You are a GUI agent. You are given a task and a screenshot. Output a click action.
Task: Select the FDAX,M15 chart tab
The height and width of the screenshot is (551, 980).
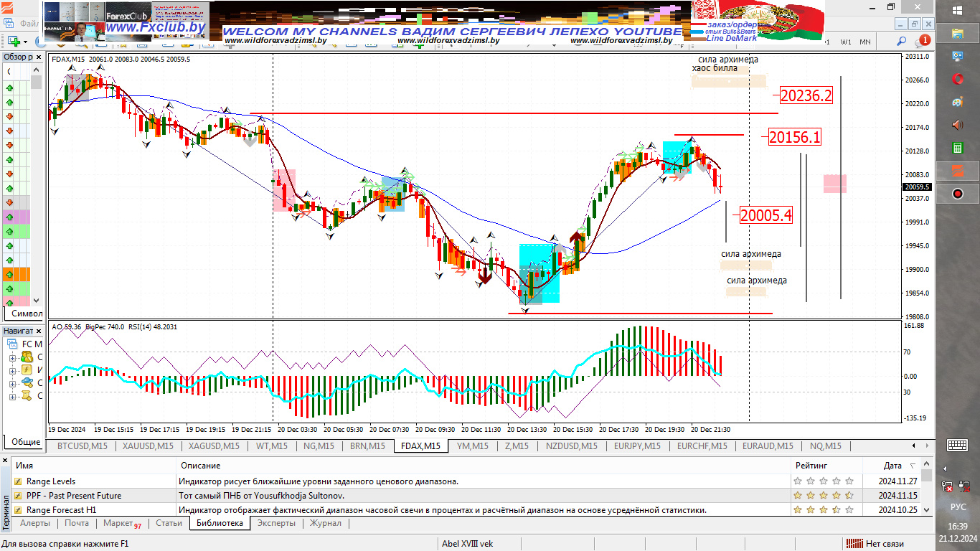click(421, 446)
